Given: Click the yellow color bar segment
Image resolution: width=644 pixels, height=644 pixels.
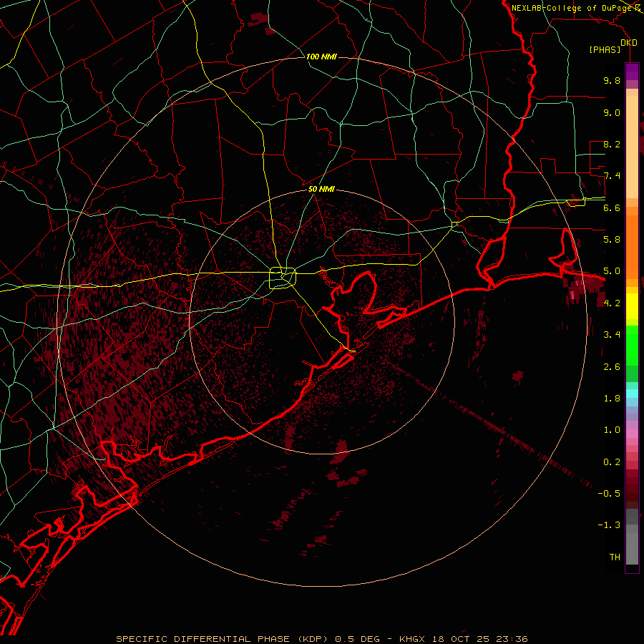Looking at the screenshot, I should click(632, 306).
